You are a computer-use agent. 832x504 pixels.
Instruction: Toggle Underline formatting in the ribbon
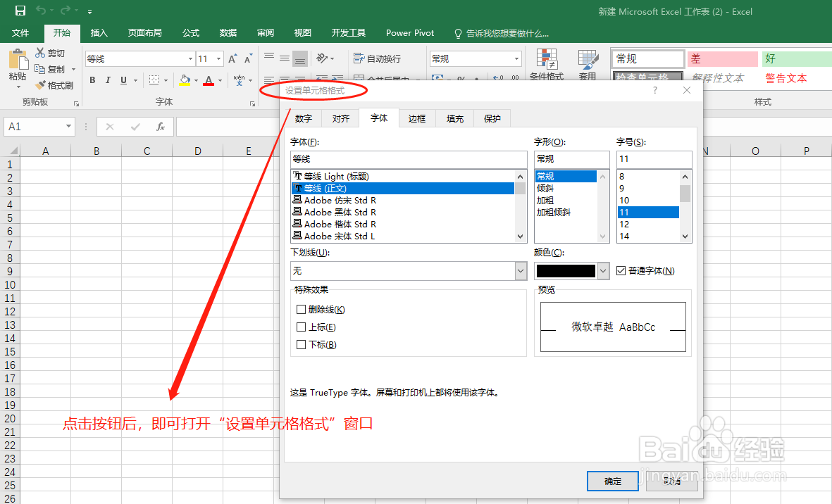click(123, 80)
